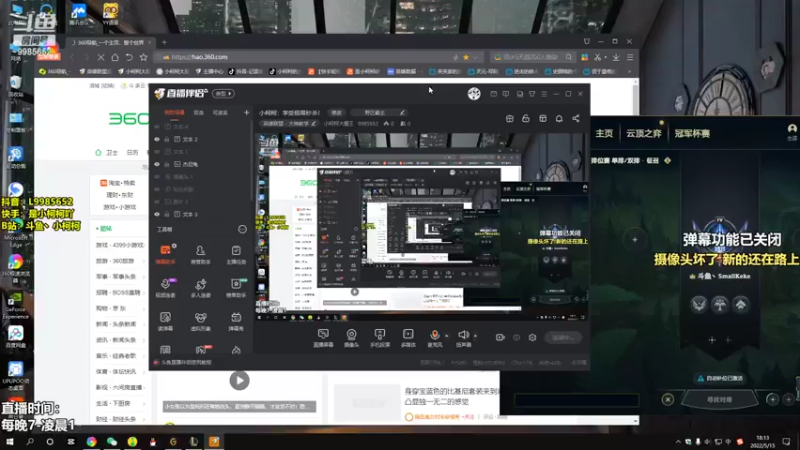Hide the 杰尼龟 layer with eye icon
The image size is (800, 450).
click(x=157, y=164)
